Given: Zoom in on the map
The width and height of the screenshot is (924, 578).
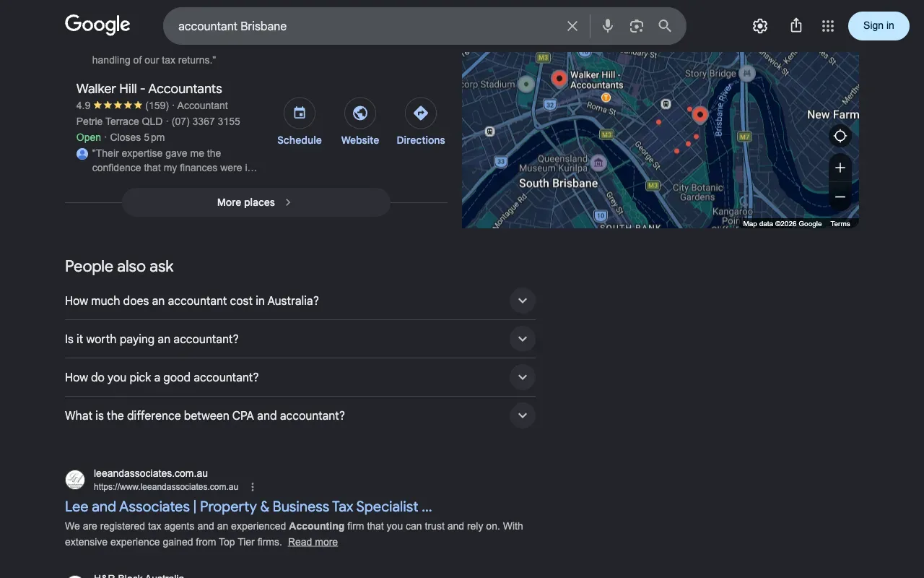Looking at the screenshot, I should click(840, 168).
